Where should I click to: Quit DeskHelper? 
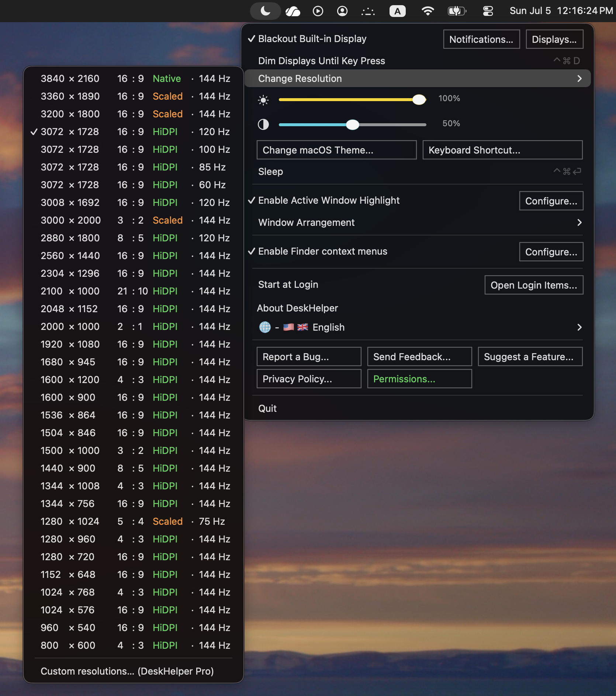(417, 409)
